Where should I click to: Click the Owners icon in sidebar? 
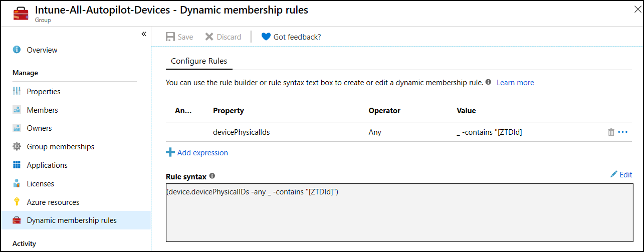(17, 128)
